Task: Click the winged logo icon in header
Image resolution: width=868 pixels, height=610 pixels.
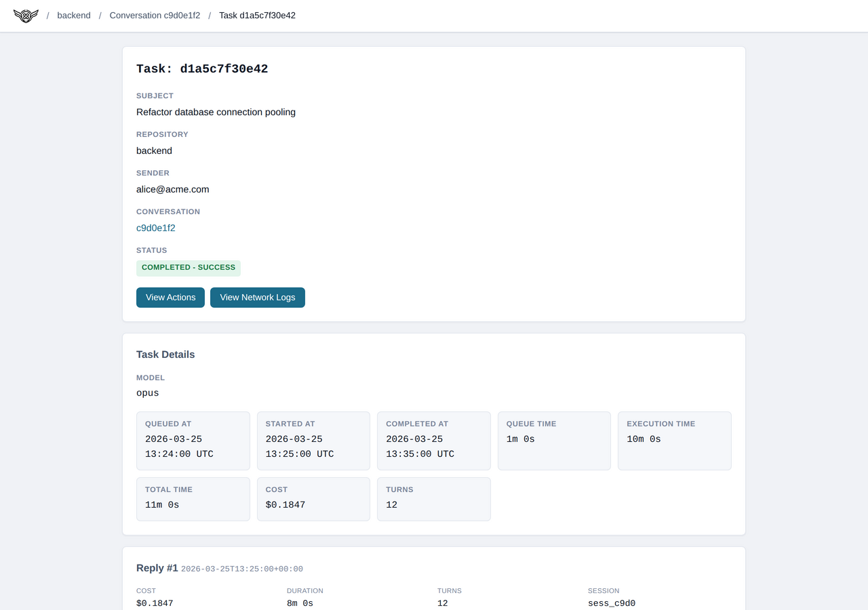Action: tap(26, 16)
